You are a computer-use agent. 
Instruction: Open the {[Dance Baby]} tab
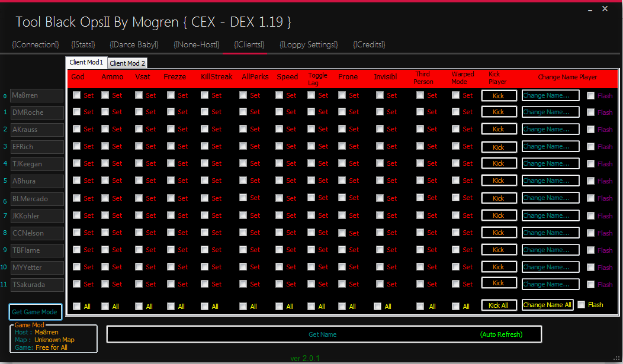pos(134,44)
